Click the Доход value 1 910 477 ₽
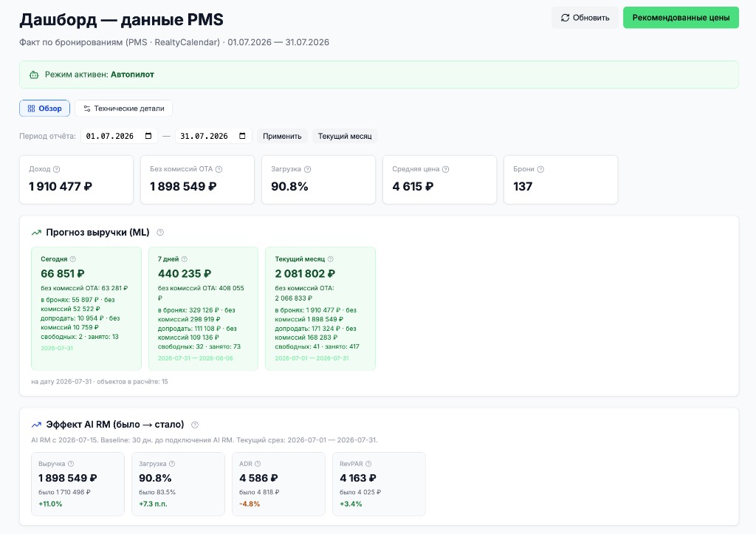 (x=61, y=186)
